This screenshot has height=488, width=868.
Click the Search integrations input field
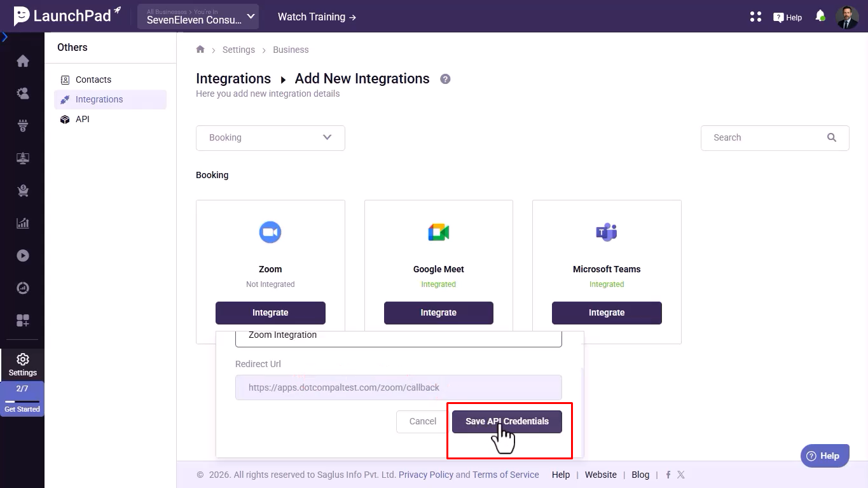tap(766, 137)
